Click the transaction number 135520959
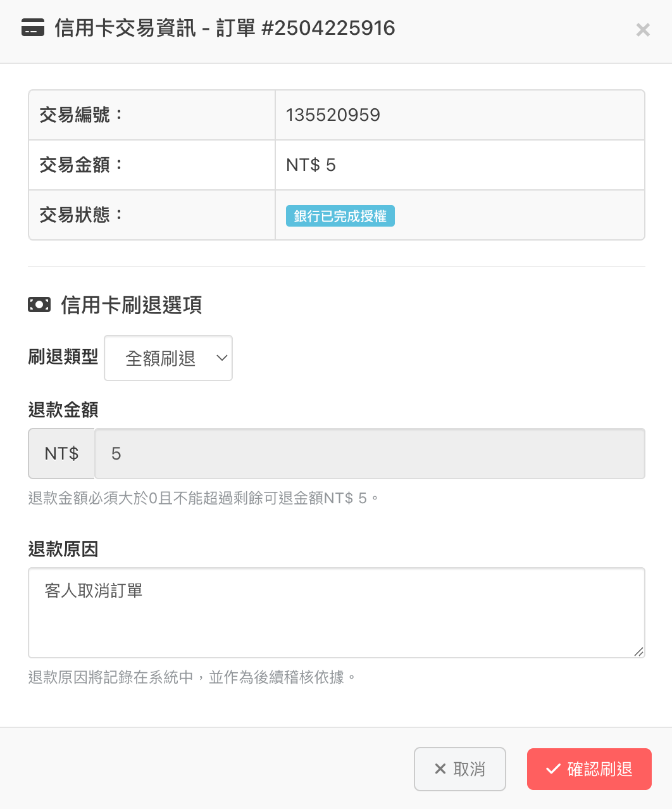Screen dimensions: 672x809 pos(333,115)
